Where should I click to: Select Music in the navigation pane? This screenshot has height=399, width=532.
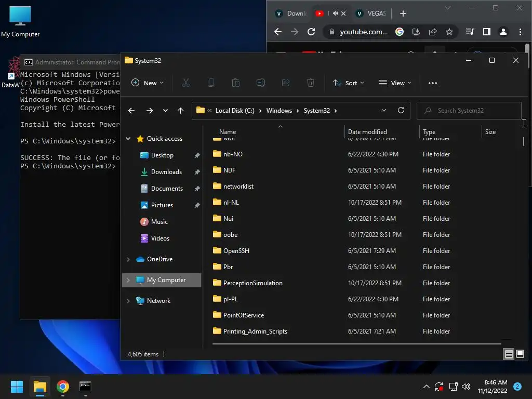click(159, 221)
